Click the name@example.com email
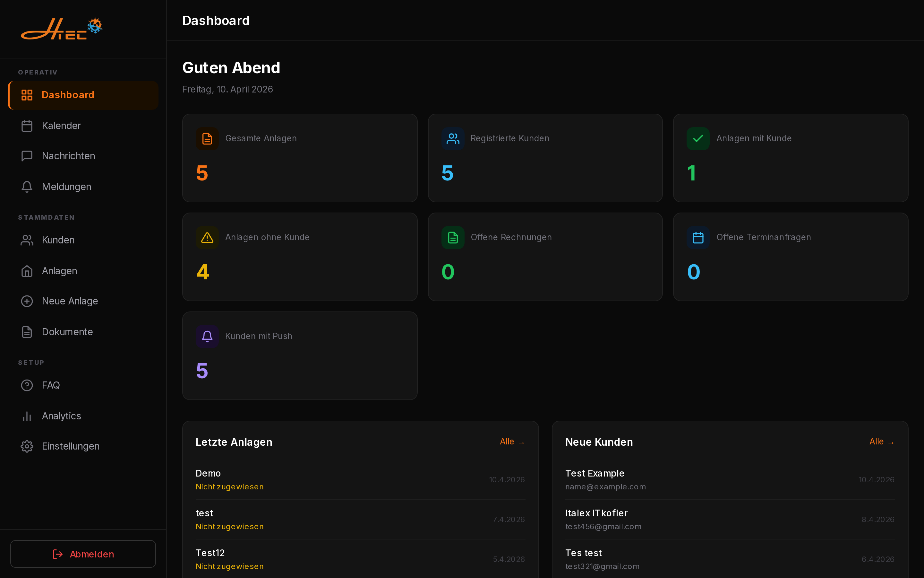 tap(605, 486)
